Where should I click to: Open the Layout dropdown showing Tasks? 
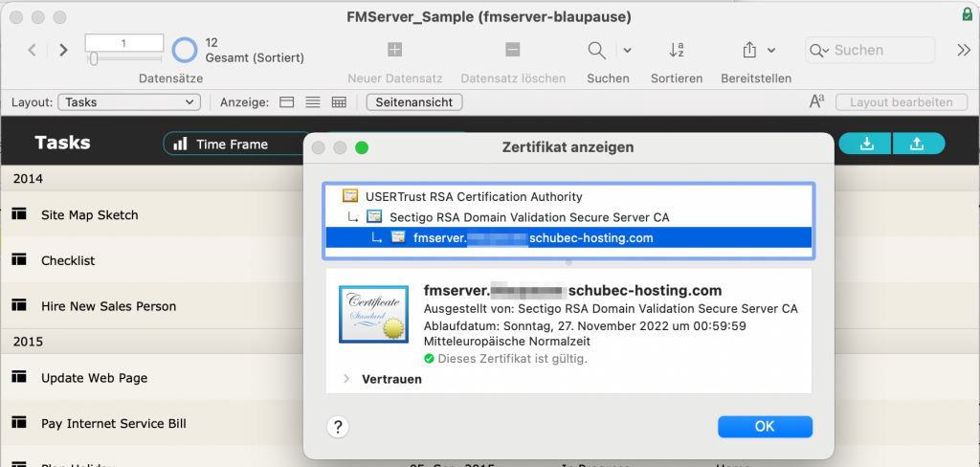pyautogui.click(x=129, y=101)
